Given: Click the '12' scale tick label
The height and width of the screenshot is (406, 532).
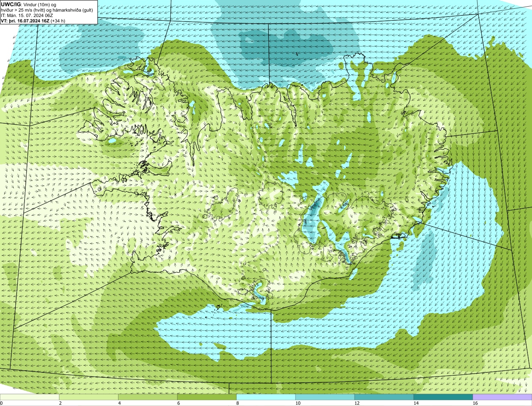Looking at the screenshot, I should (x=357, y=403).
